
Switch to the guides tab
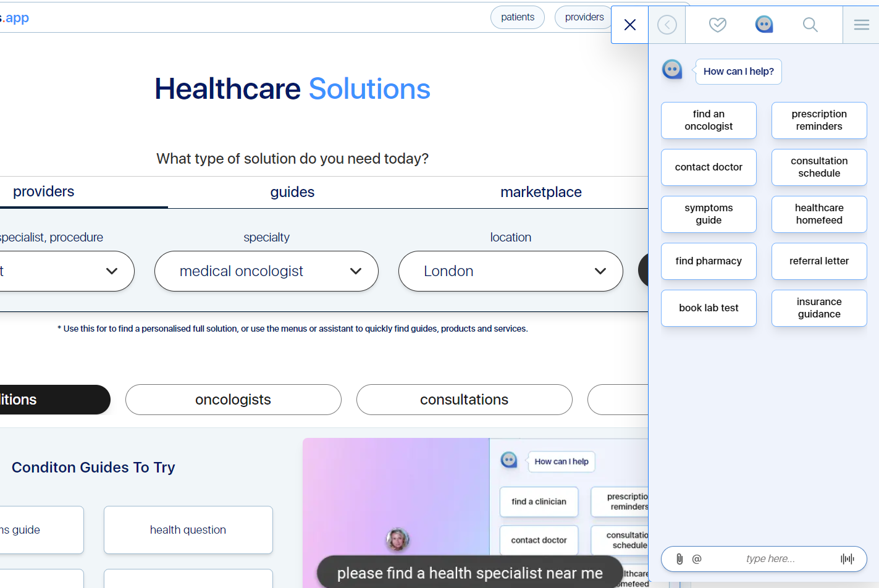tap(292, 192)
